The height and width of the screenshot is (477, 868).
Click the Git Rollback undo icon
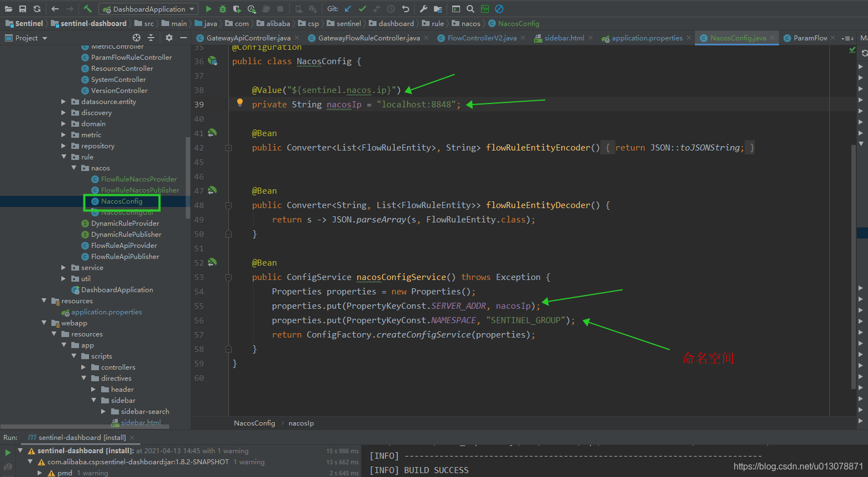click(405, 9)
